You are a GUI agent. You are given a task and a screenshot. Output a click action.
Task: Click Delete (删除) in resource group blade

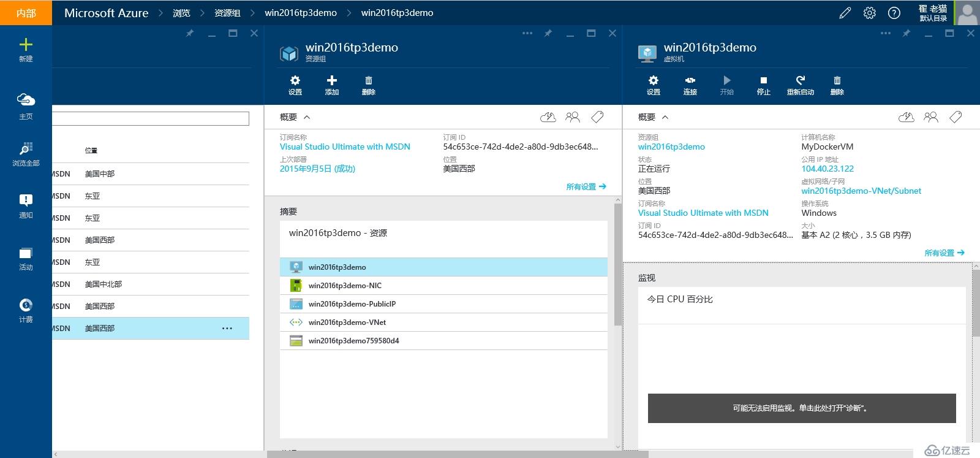(x=369, y=85)
